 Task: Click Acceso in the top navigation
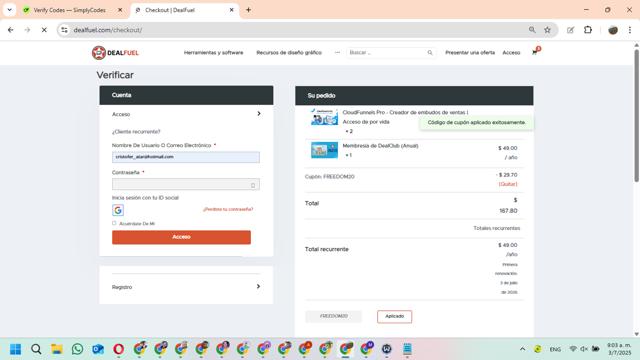[x=511, y=53]
